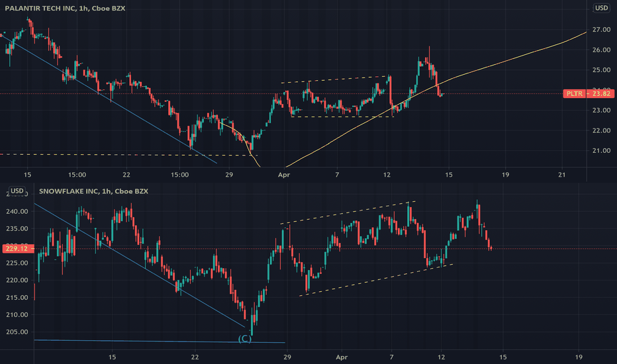The image size is (617, 364).
Task: Click the USD currency button on Snowflake chart
Action: click(x=17, y=191)
